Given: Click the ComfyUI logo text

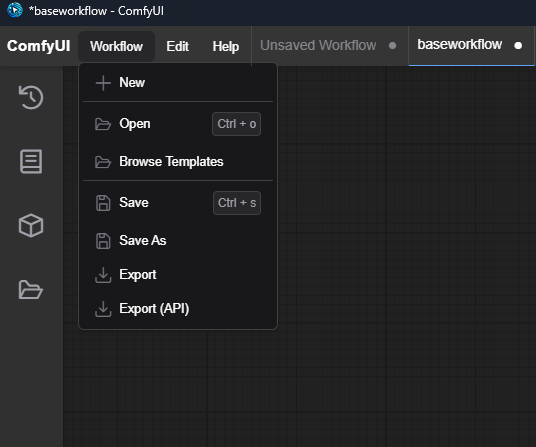Looking at the screenshot, I should pos(39,46).
